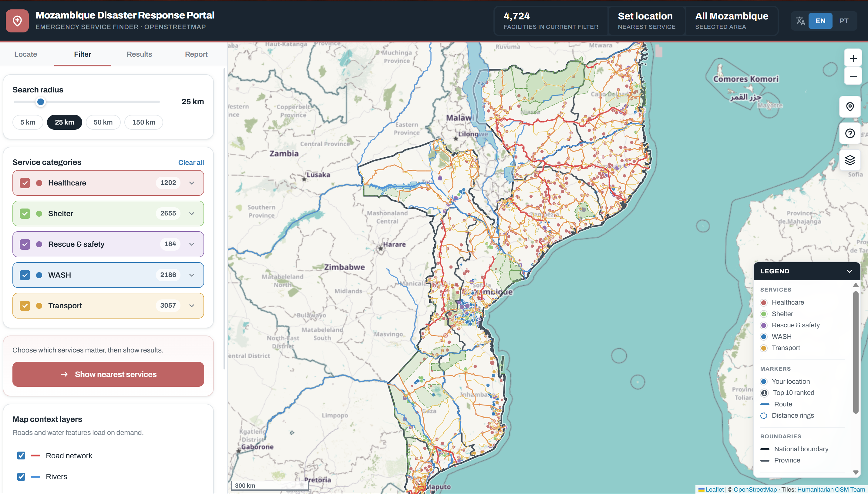Click the Rescue & safety purple dot in legend

[x=764, y=325]
